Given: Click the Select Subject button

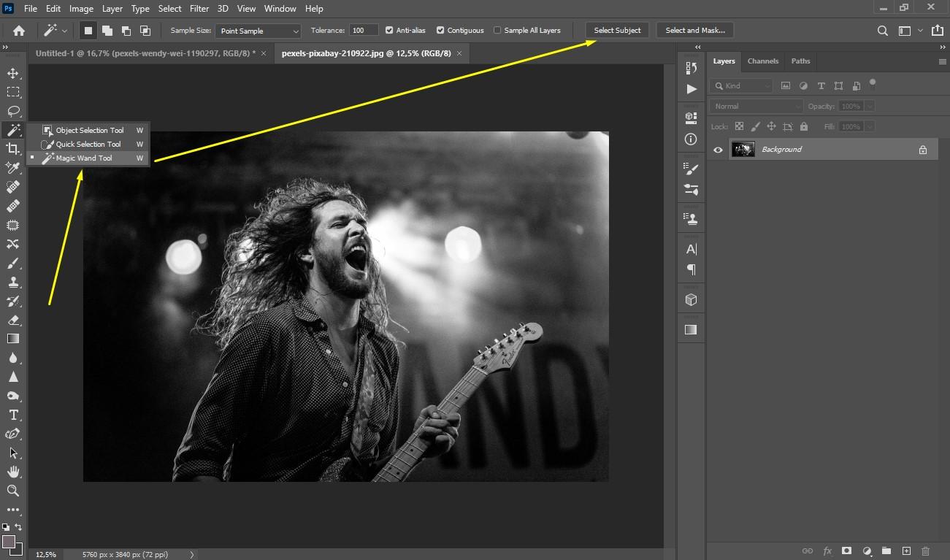Looking at the screenshot, I should [617, 31].
